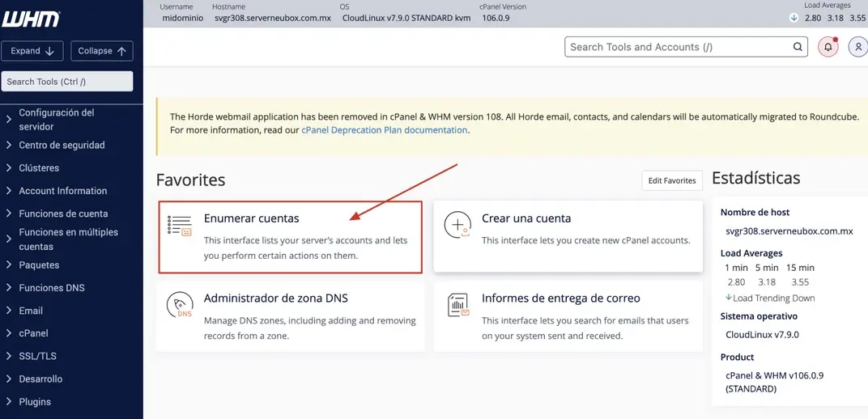Click the Estadísticas heading
The width and height of the screenshot is (868, 419).
tap(756, 178)
